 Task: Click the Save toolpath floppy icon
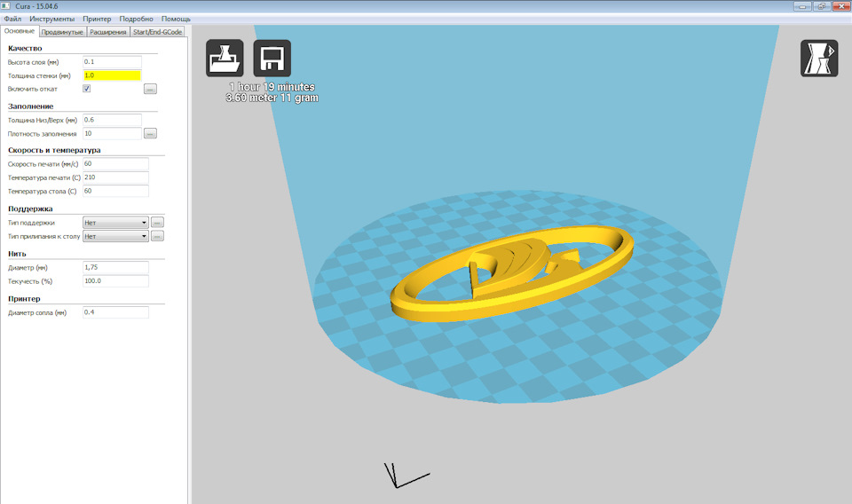[272, 58]
